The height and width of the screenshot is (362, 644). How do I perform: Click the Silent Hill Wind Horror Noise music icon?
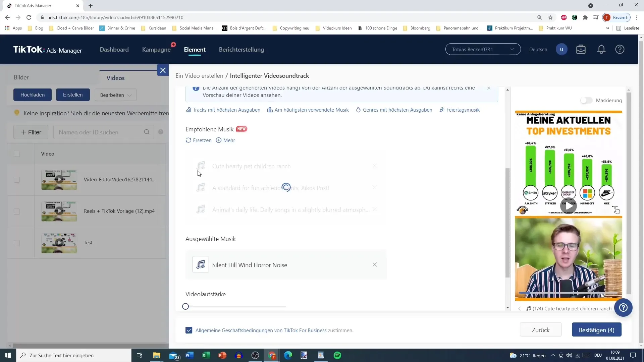pyautogui.click(x=201, y=265)
